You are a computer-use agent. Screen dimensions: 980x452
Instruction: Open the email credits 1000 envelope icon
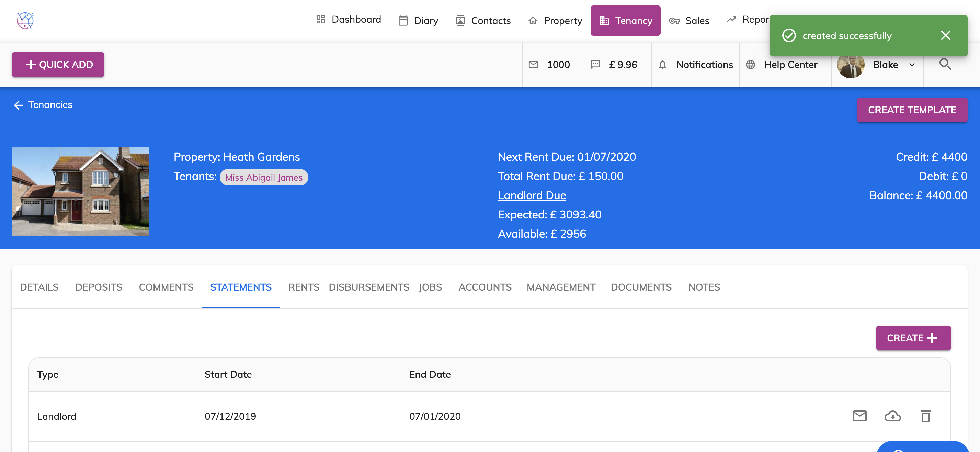pyautogui.click(x=533, y=65)
